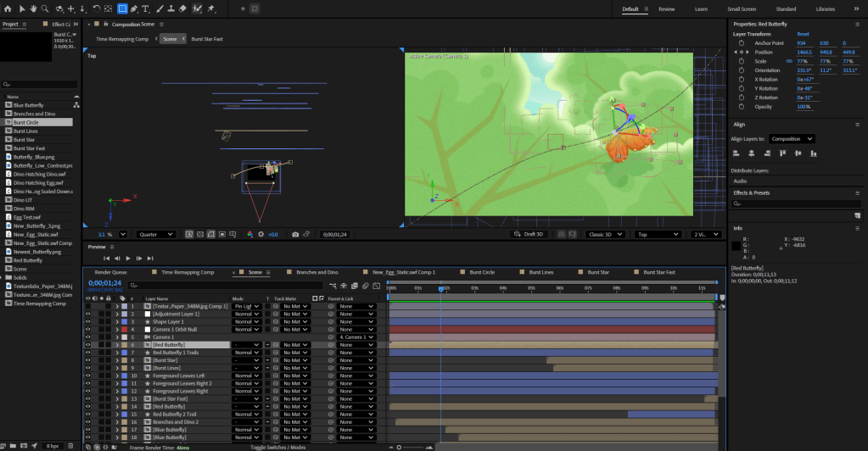Open Align Layers to Composition dropdown

pyautogui.click(x=792, y=138)
